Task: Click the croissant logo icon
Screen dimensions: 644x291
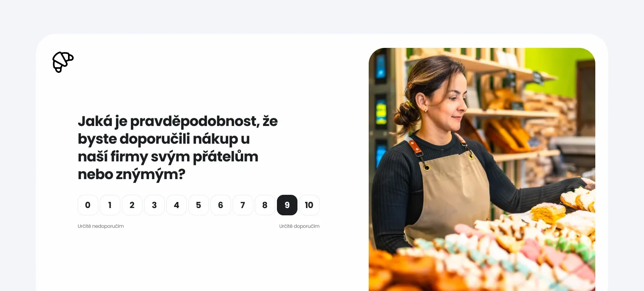Action: point(63,62)
